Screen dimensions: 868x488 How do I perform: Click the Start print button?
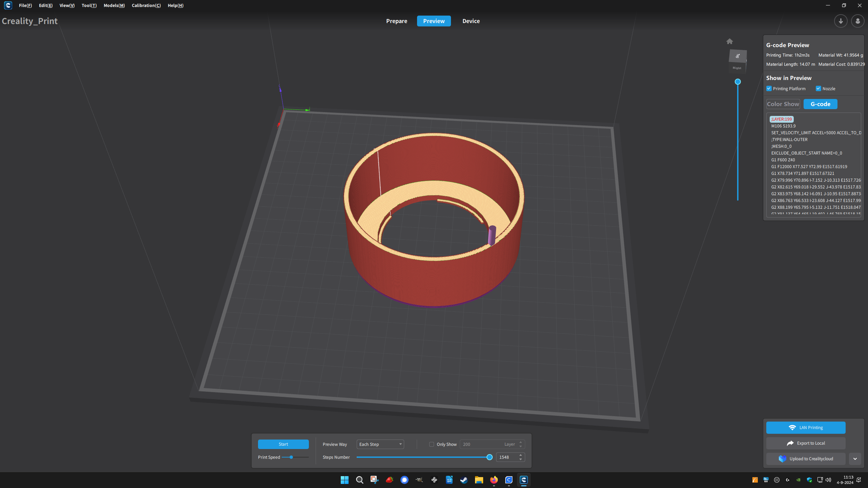pos(283,444)
